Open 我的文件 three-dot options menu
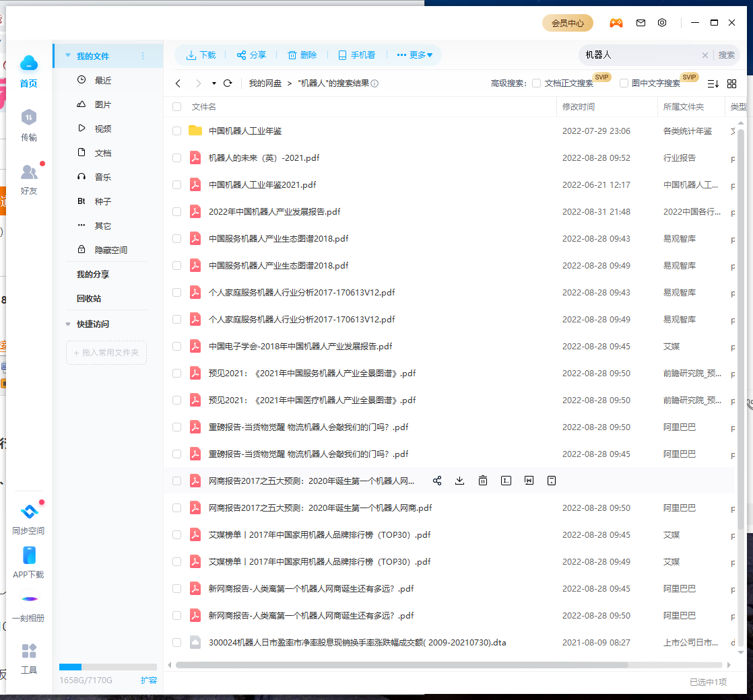This screenshot has height=700, width=753. pyautogui.click(x=143, y=56)
